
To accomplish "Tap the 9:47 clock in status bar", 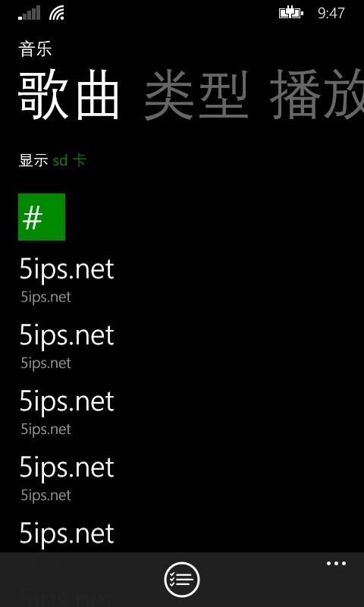I will tap(331, 13).
